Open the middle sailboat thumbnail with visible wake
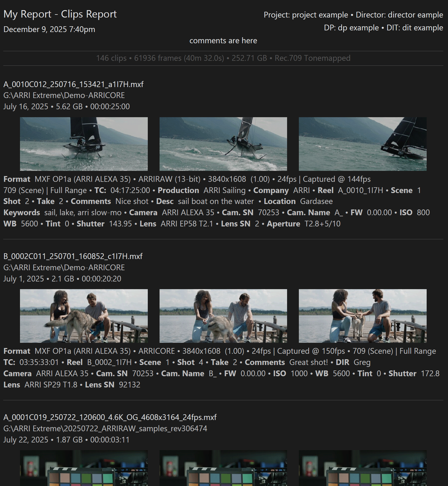Viewport: 448px width, 486px height. coord(223,144)
